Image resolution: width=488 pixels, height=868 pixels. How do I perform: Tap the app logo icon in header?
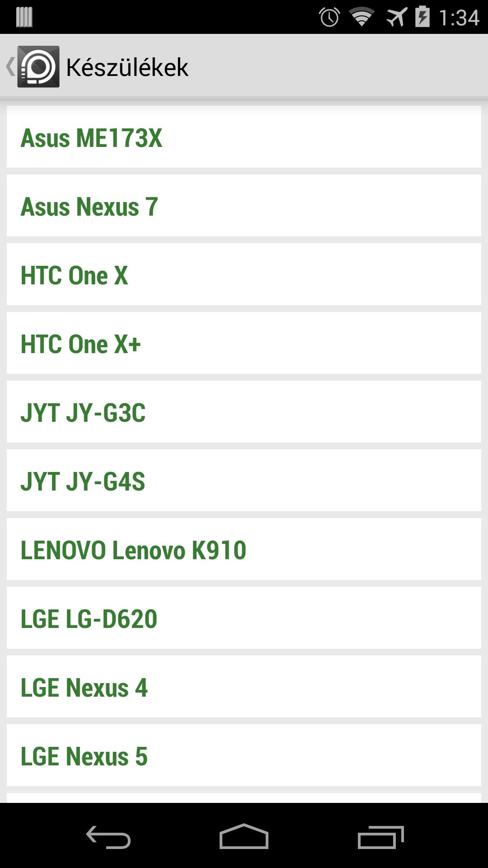[38, 66]
